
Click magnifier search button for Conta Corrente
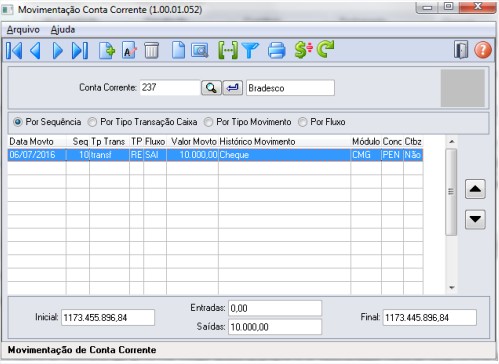point(211,88)
